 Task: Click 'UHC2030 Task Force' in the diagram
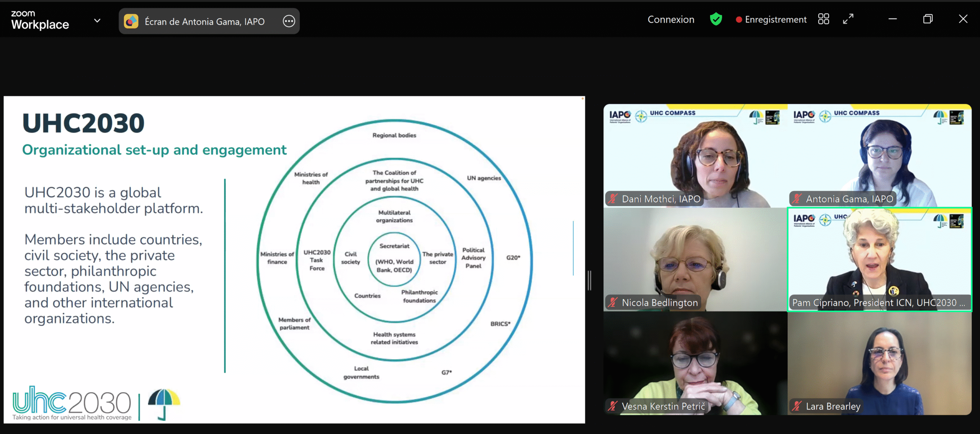click(x=317, y=260)
